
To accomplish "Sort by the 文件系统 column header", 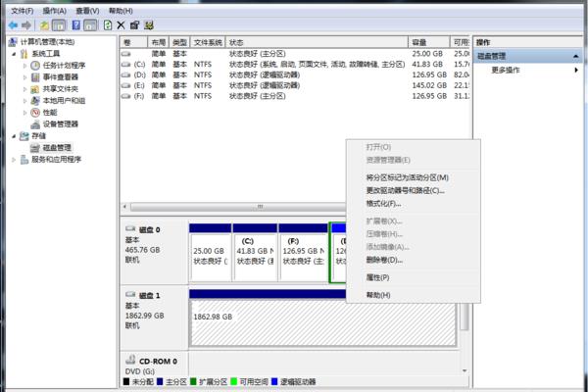I will click(208, 42).
